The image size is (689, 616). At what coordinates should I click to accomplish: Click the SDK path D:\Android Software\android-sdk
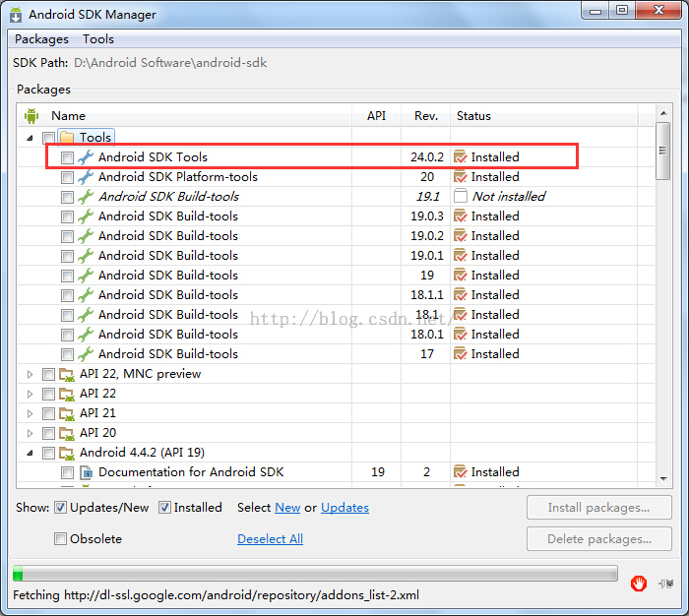coord(170,63)
